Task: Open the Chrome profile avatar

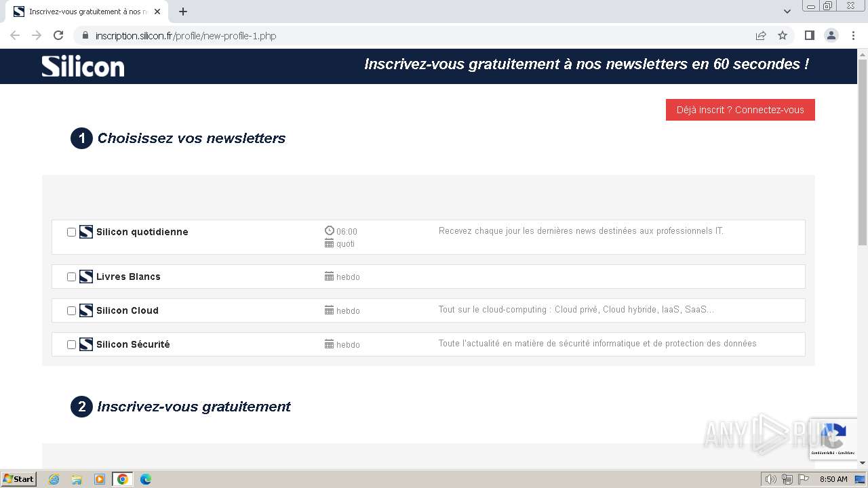Action: [831, 35]
